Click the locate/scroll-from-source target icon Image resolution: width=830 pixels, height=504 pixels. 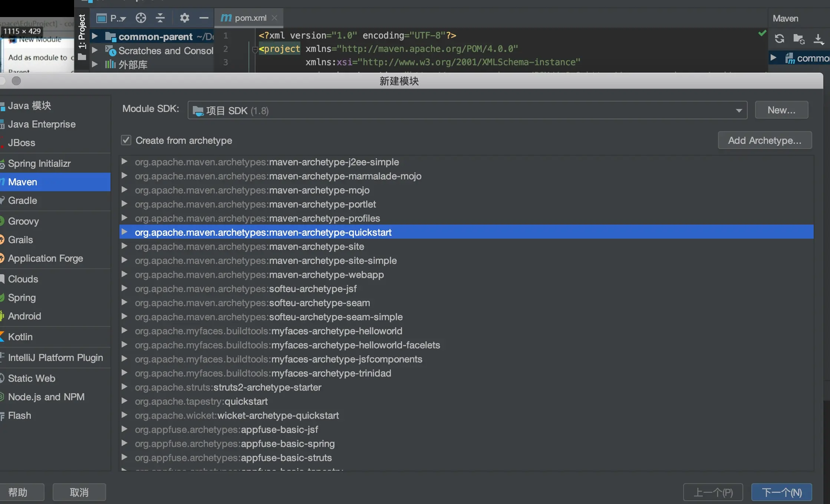tap(141, 18)
